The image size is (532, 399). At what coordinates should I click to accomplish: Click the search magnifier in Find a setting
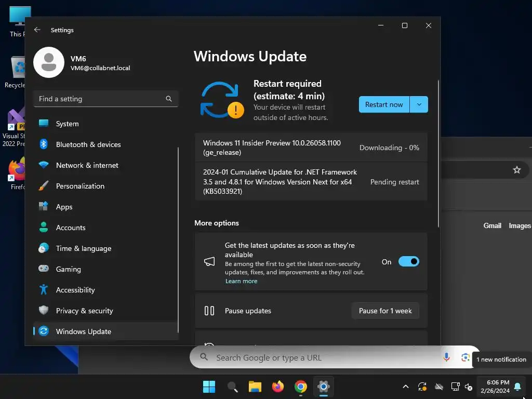click(x=169, y=99)
